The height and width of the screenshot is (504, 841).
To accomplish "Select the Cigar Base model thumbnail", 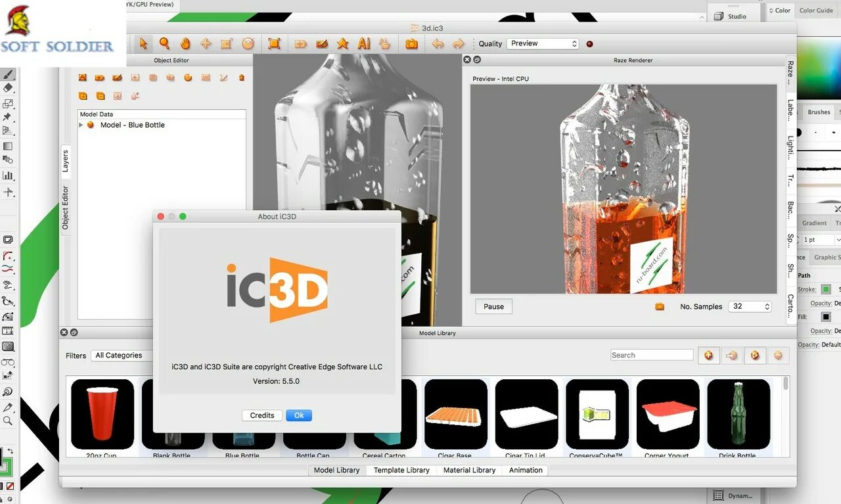I will 456,414.
